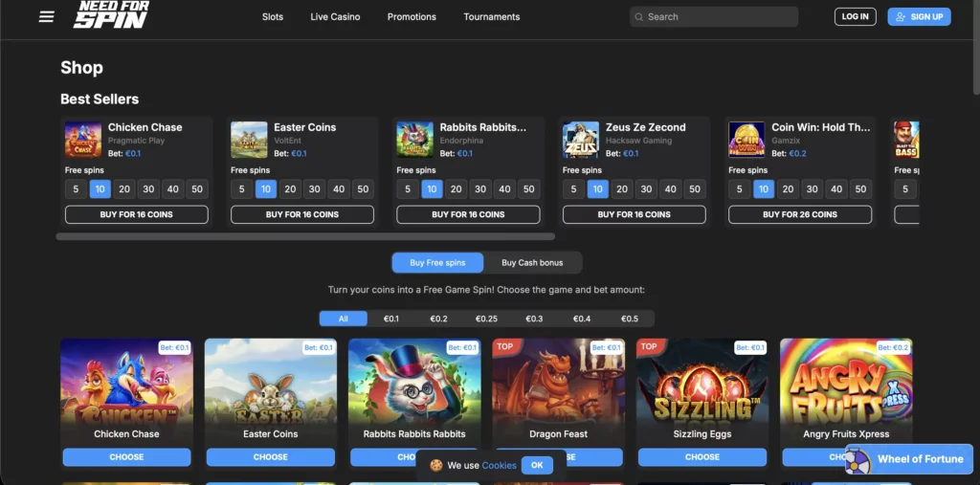Click the Rabbits Rabbits icon in Best Sellers
This screenshot has width=980, height=485.
(415, 140)
